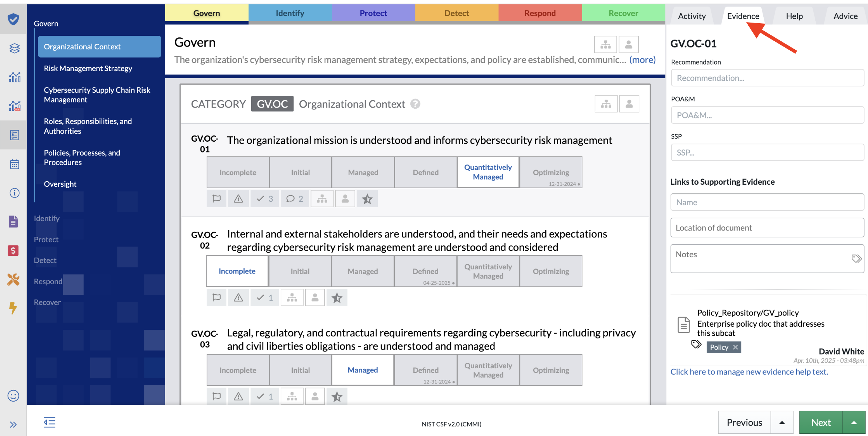Collapse the navigation menu indent icon
The height and width of the screenshot is (436, 868).
click(x=49, y=422)
